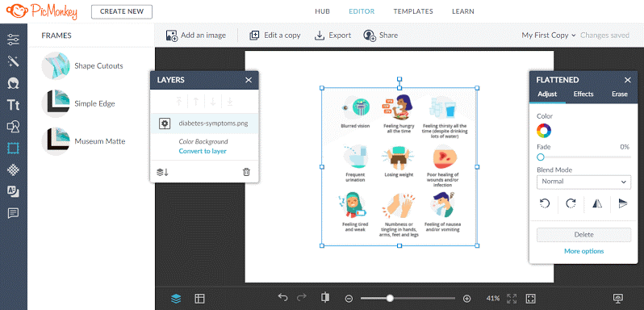The width and height of the screenshot is (644, 310).
Task: Rotate image counterclockwise
Action: coord(545,203)
